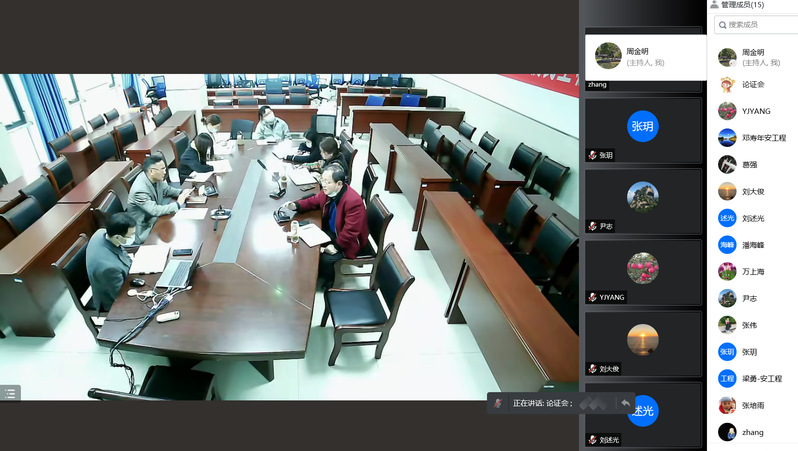798x451 pixels.
Task: Click 张玥 video tile thumbnail
Action: [x=642, y=130]
